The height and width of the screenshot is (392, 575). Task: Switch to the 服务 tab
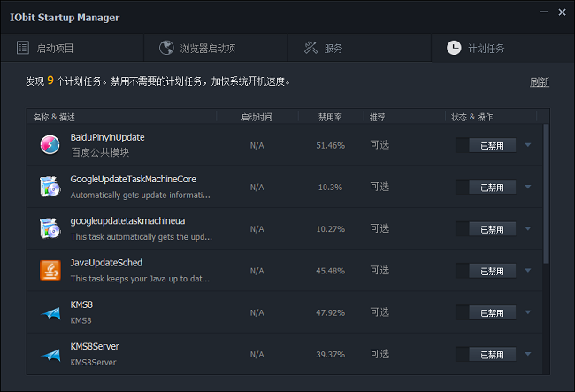tap(359, 48)
